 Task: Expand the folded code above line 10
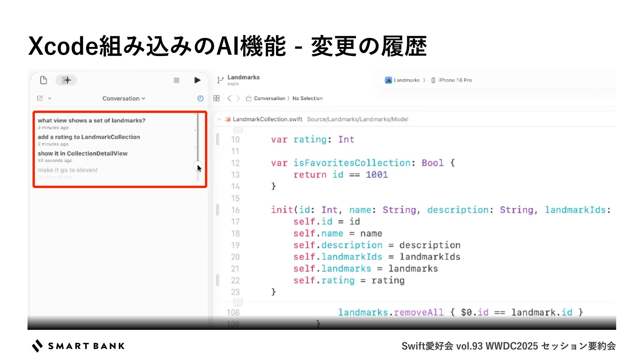237,130
